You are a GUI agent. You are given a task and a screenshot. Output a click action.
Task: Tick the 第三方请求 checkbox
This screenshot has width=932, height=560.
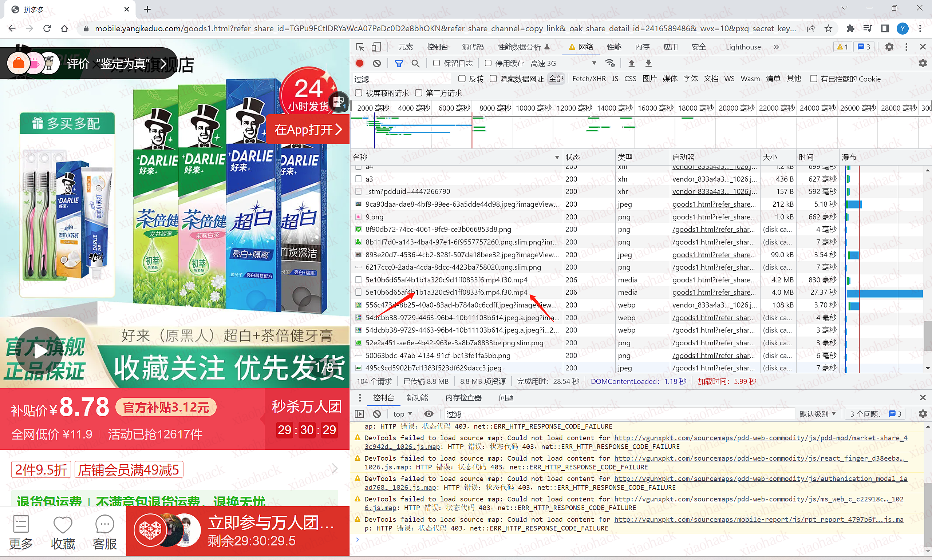(418, 93)
